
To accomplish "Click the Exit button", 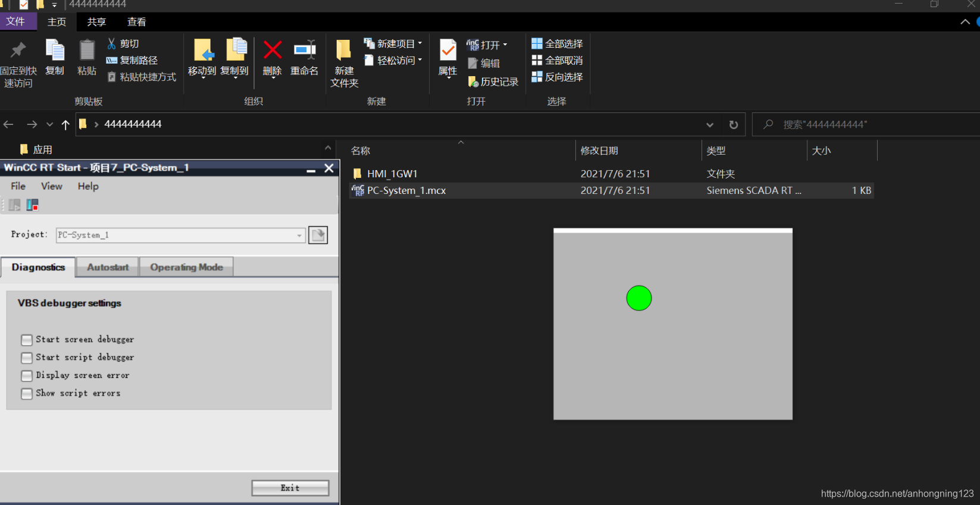I will coord(290,488).
